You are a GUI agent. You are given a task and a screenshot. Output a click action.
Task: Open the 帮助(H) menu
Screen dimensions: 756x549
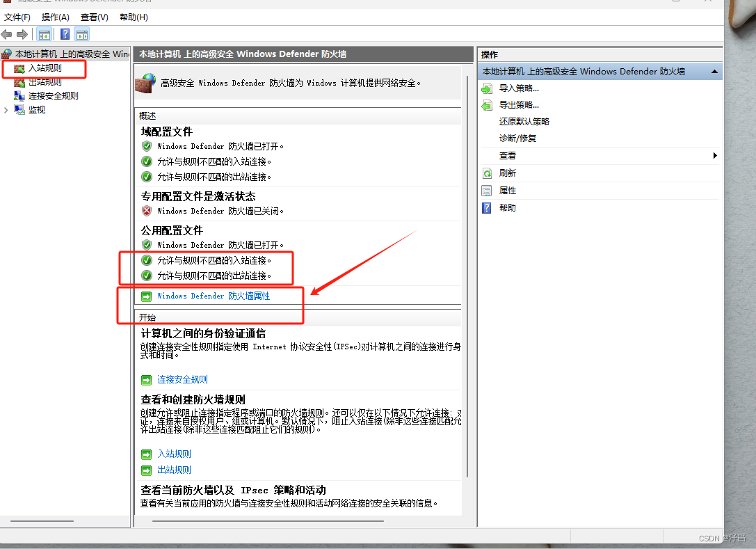click(134, 17)
